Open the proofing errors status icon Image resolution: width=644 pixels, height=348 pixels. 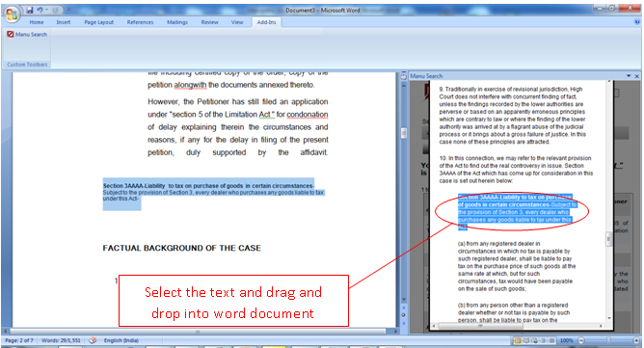pyautogui.click(x=93, y=340)
